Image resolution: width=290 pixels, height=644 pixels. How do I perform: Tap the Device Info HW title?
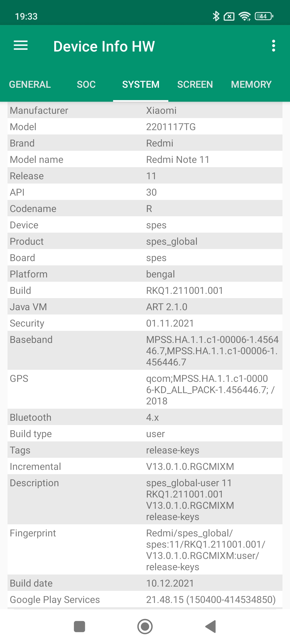tap(104, 46)
